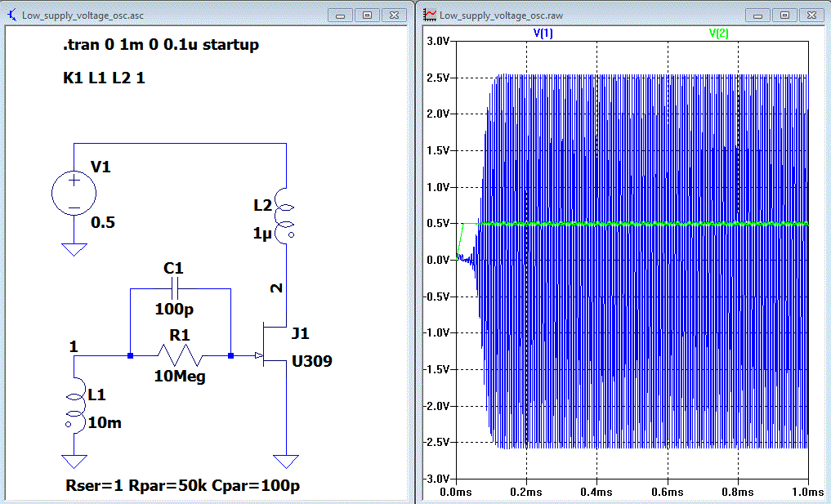
Task: Click the ground symbol under L1
Action: point(74,461)
